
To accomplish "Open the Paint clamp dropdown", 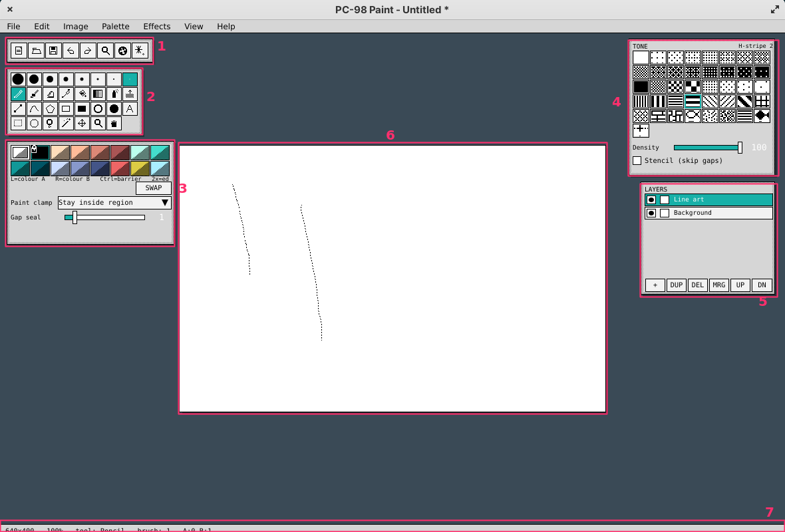I will (x=114, y=203).
